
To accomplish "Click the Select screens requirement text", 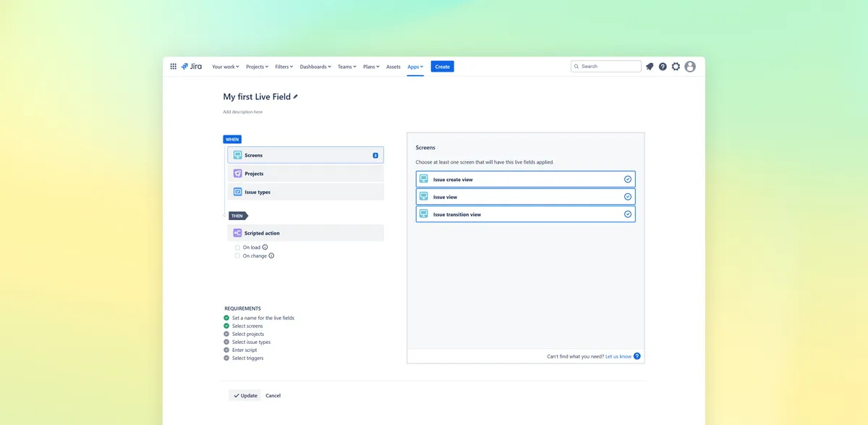I will pos(247,326).
